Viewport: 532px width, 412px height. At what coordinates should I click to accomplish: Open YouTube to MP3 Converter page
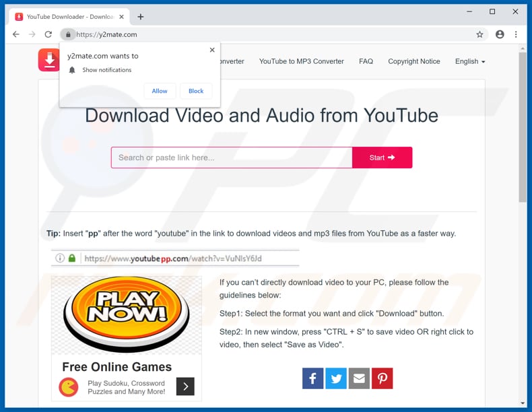coord(301,61)
